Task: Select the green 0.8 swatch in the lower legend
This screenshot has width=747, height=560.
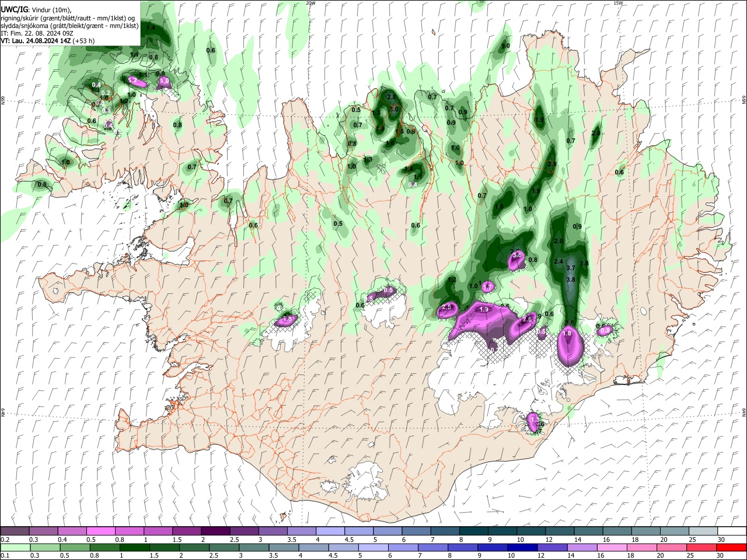Action: pyautogui.click(x=104, y=547)
